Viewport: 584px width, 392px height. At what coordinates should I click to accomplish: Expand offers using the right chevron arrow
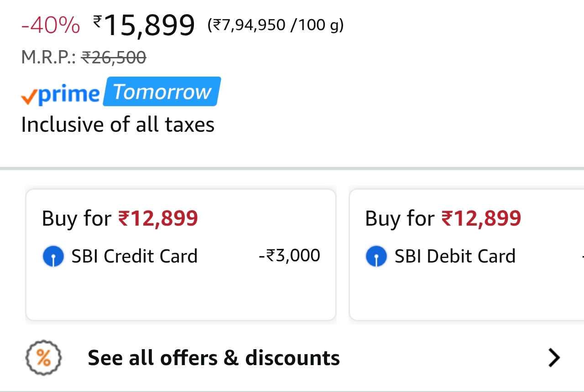coord(554,358)
